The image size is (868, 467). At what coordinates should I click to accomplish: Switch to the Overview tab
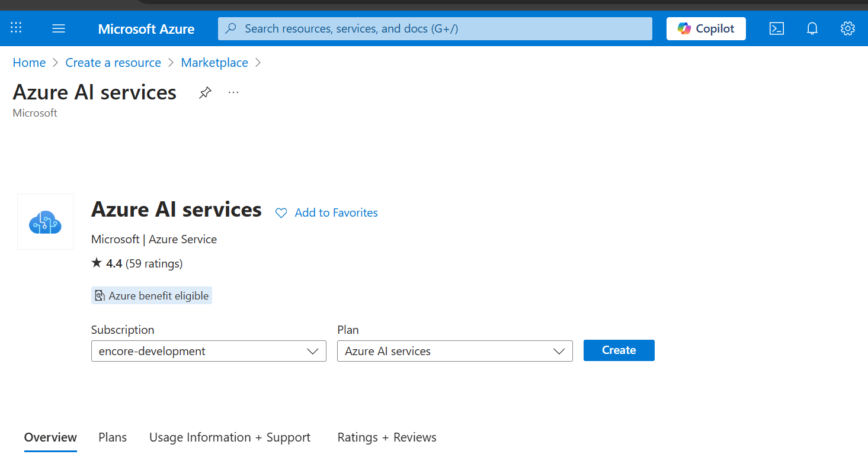tap(50, 437)
